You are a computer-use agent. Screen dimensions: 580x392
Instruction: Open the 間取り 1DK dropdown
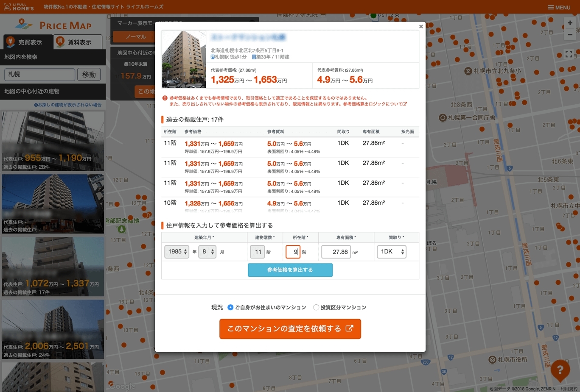click(x=391, y=252)
